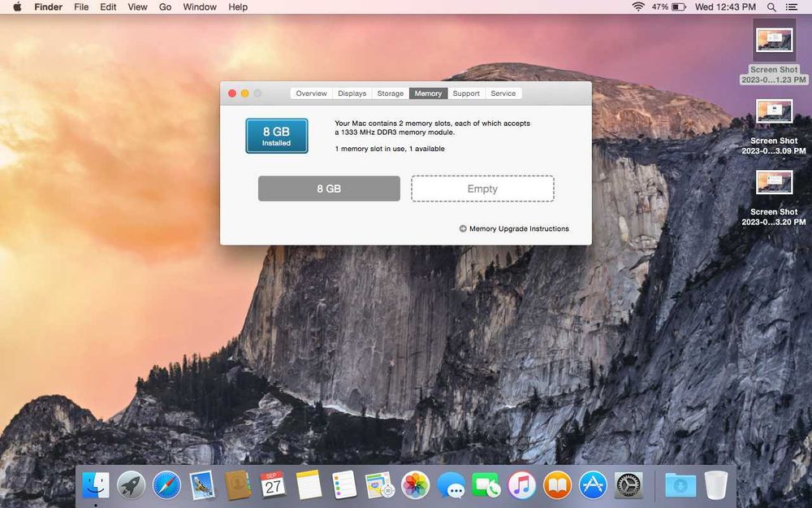This screenshot has width=812, height=508.
Task: Switch to the Support tab
Action: (466, 93)
